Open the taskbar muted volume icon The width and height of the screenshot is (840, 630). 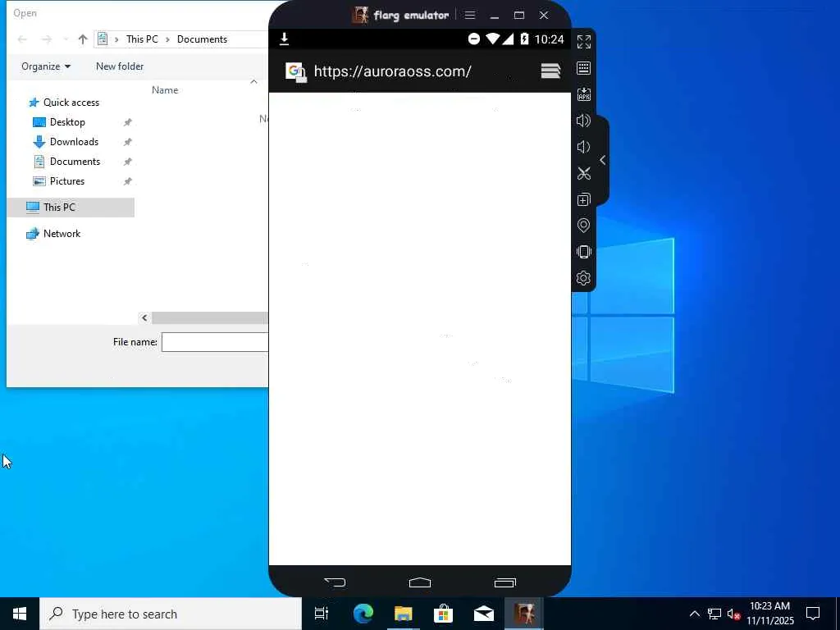click(733, 614)
